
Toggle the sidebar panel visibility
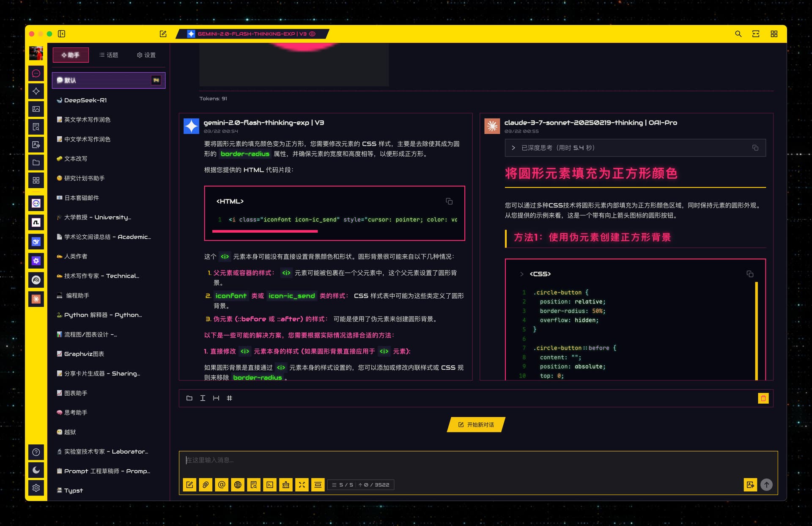(x=61, y=34)
